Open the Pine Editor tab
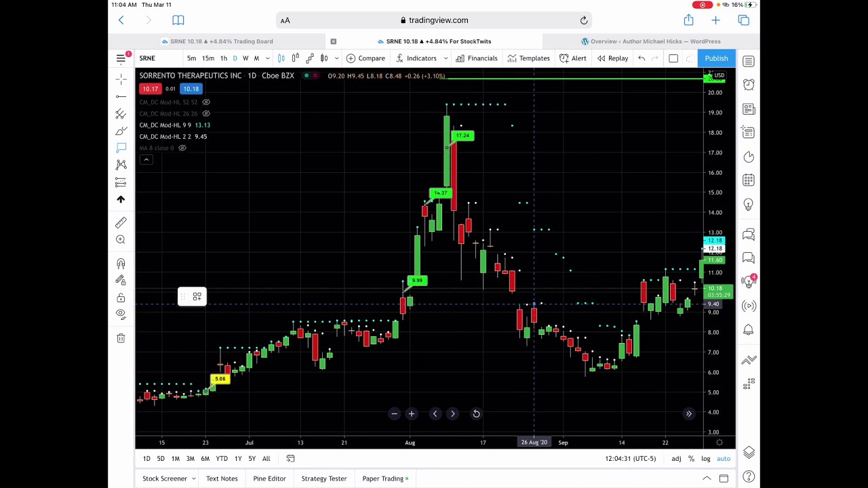868x488 pixels. [269, 479]
